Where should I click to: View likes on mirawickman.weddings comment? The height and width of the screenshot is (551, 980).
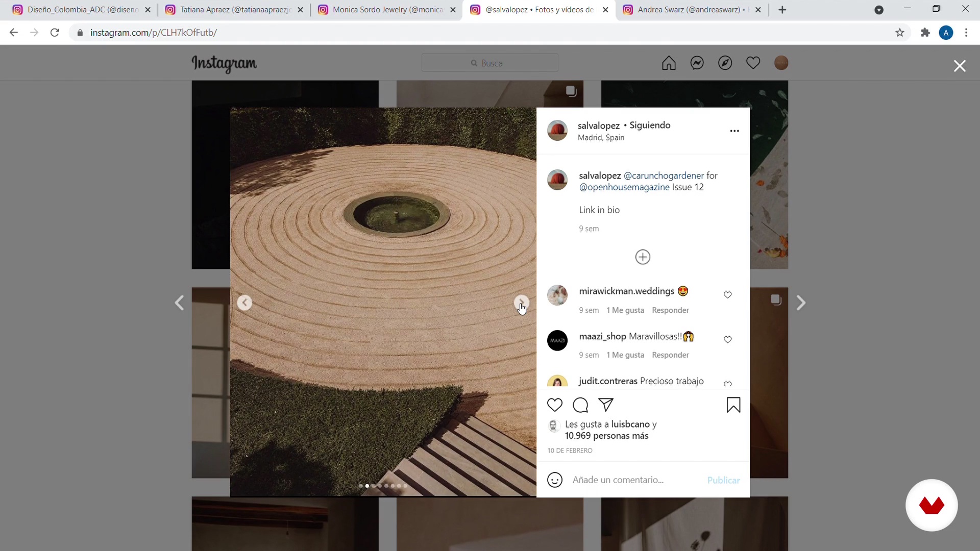click(625, 310)
